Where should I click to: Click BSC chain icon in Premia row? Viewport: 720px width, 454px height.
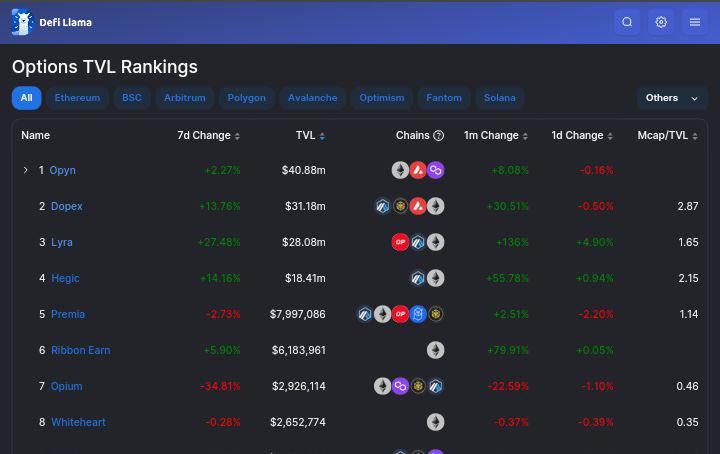click(435, 314)
